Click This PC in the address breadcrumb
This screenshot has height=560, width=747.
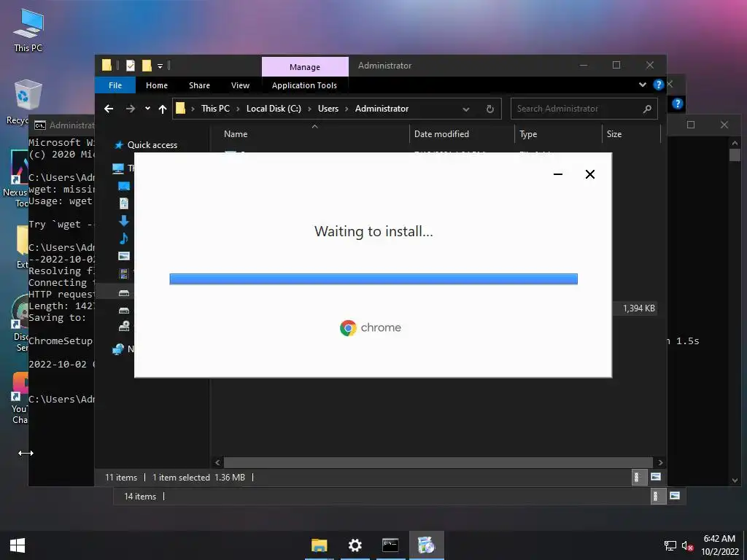coord(215,109)
